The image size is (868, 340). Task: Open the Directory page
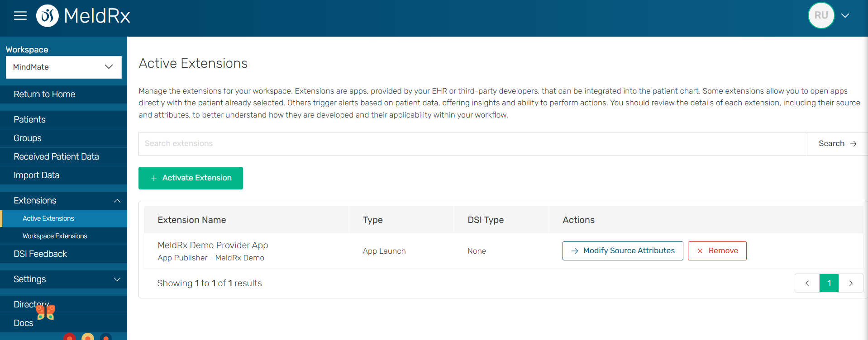pos(63,305)
